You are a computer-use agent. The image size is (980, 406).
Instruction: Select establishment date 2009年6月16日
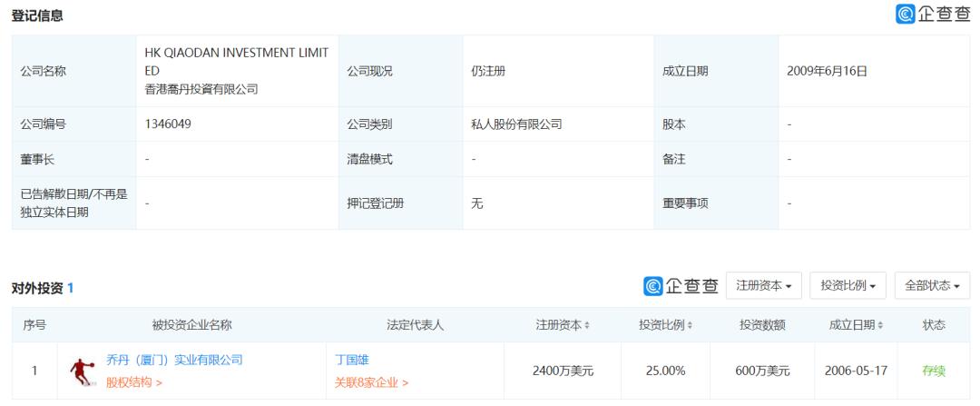[x=827, y=72]
